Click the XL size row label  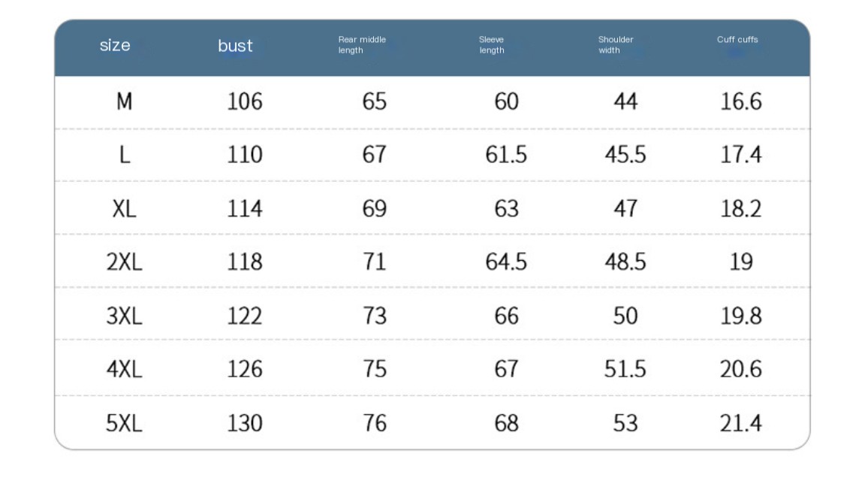click(x=125, y=208)
